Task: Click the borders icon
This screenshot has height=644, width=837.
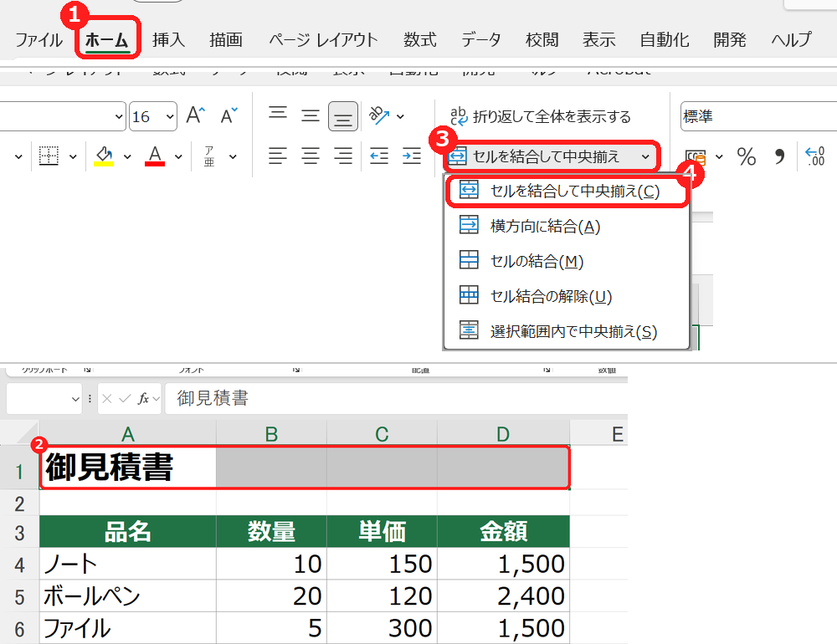Action: tap(49, 156)
